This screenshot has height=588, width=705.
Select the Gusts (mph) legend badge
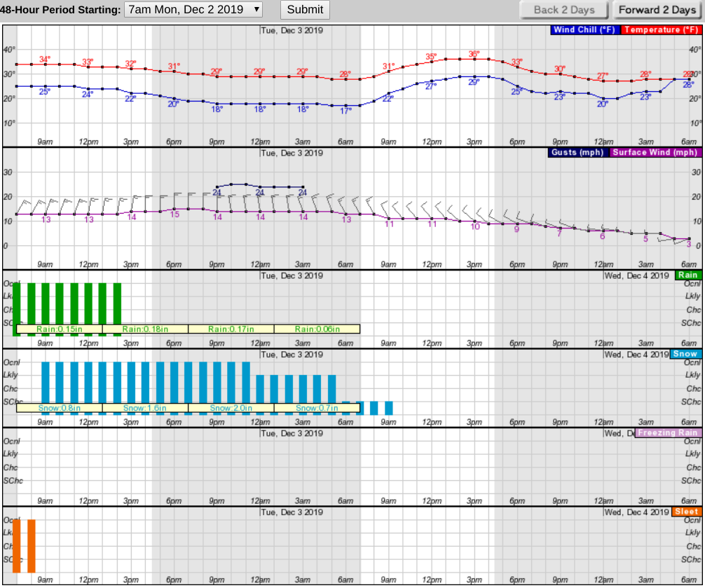[579, 153]
